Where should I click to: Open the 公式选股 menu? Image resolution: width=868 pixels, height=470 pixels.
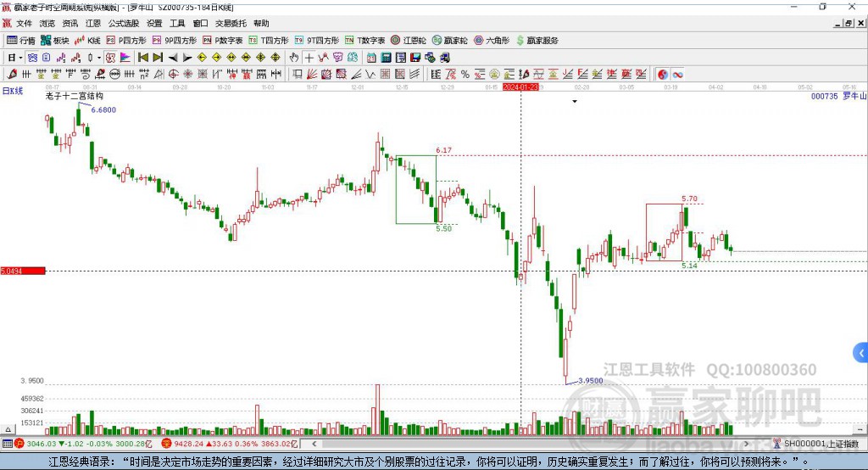click(124, 23)
